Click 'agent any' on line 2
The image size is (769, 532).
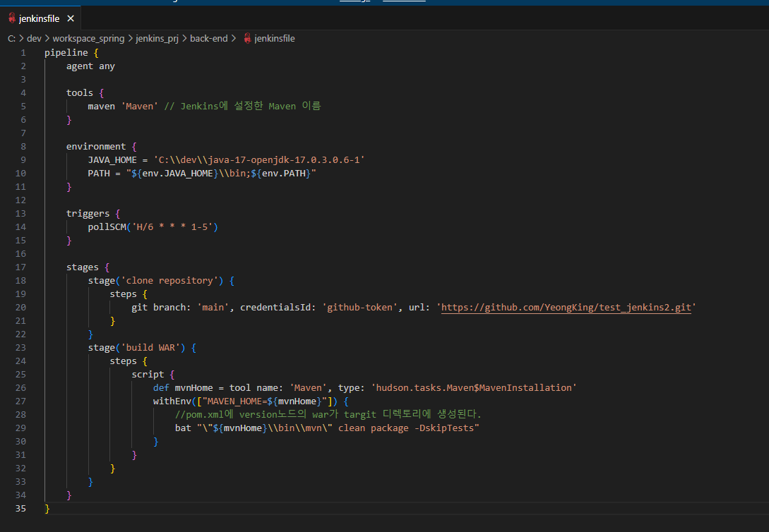coord(90,66)
